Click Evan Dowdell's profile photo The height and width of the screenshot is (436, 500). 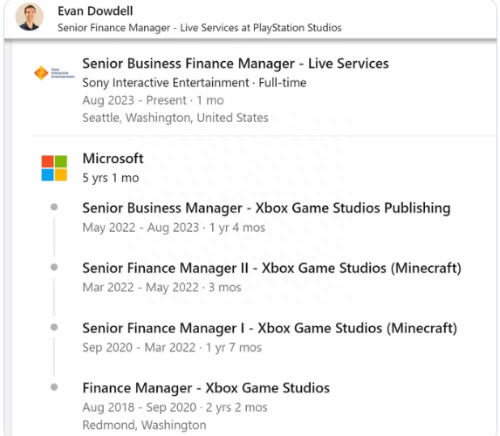pos(29,17)
